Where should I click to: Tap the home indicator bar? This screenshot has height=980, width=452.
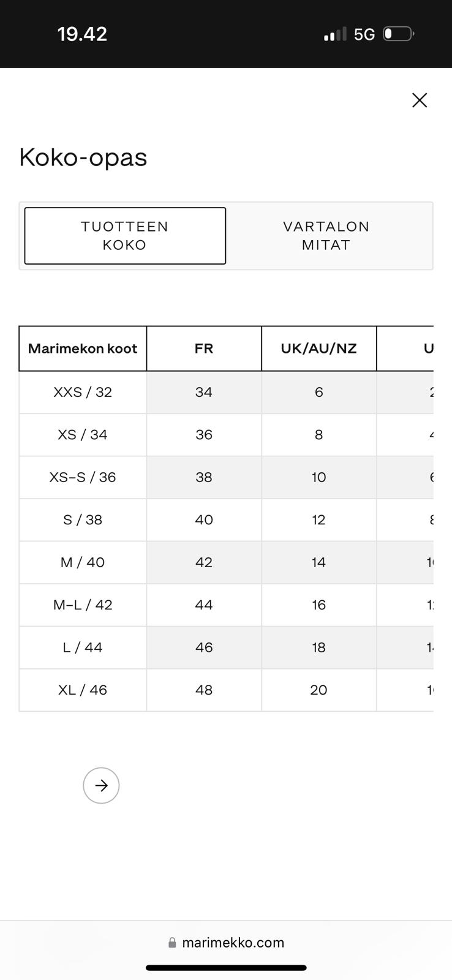pyautogui.click(x=226, y=968)
